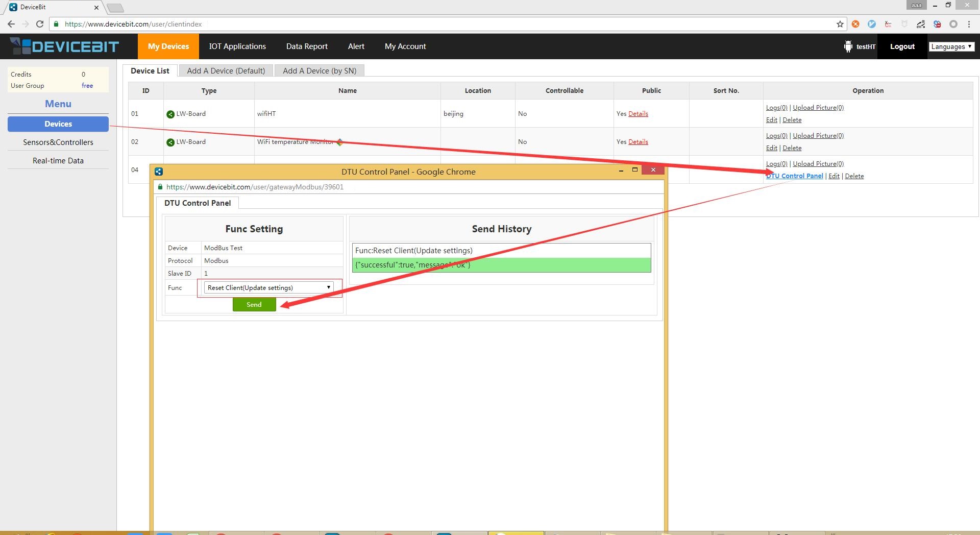Expand the Func dropdown Reset Client
980x535 pixels.
coord(268,287)
